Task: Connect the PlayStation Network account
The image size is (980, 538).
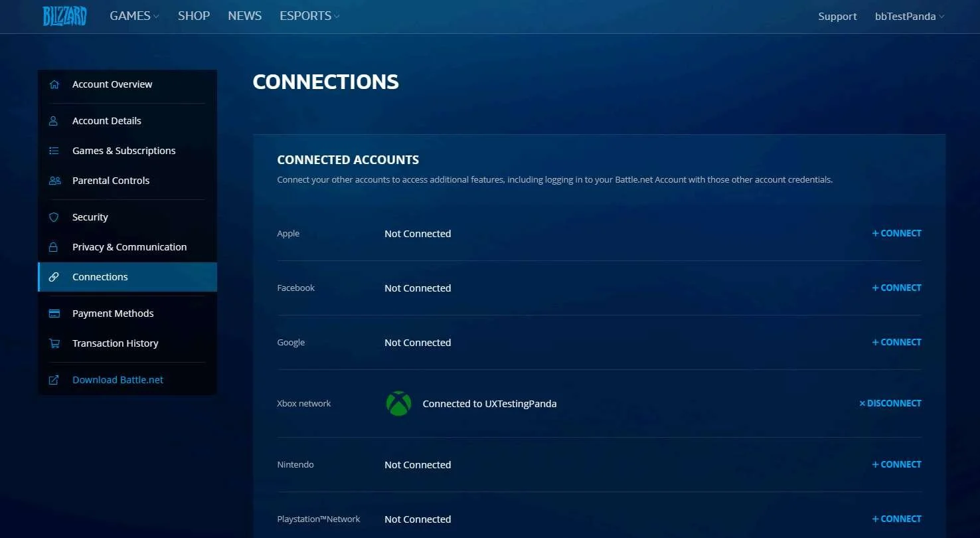Action: click(x=896, y=519)
